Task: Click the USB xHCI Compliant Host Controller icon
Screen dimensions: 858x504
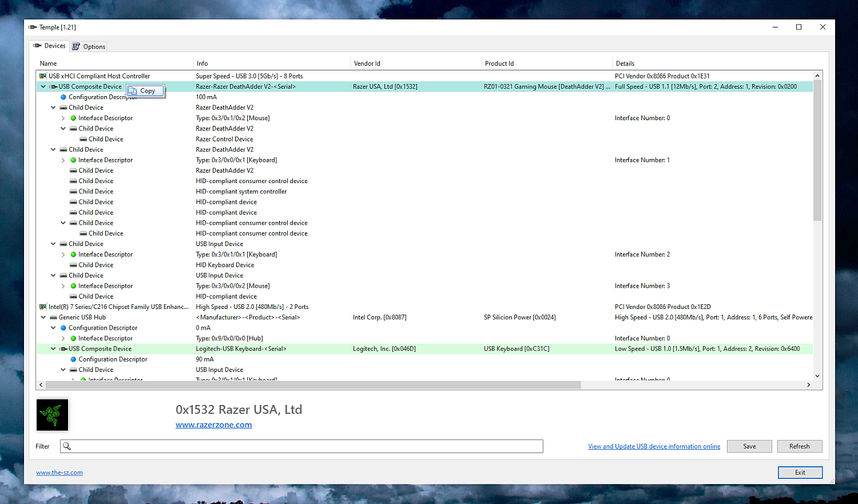Action: [x=43, y=76]
